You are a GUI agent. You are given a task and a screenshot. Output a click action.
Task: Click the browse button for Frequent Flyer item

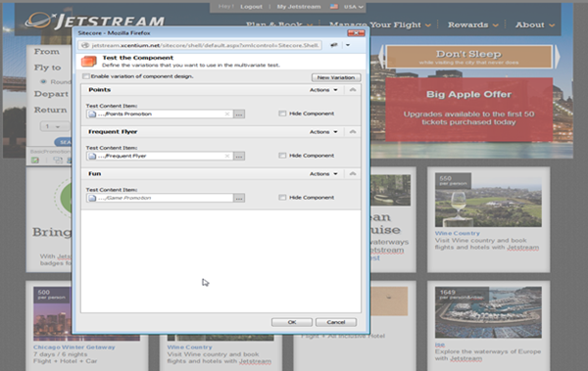pyautogui.click(x=239, y=156)
